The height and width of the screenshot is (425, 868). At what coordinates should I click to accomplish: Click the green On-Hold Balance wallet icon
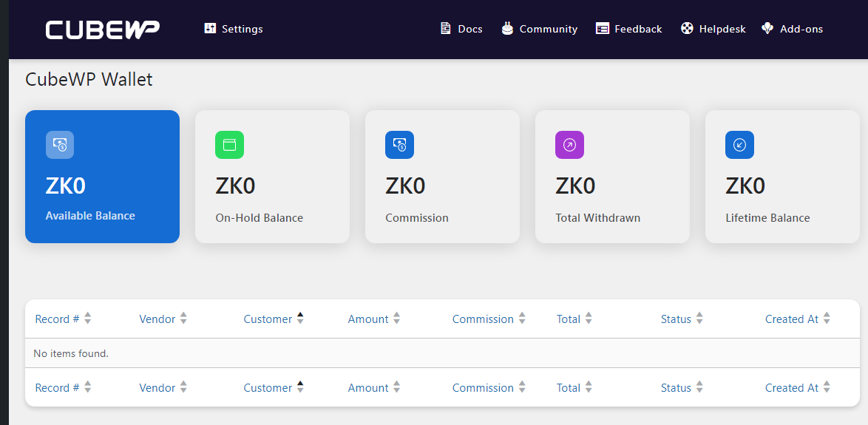click(x=229, y=145)
